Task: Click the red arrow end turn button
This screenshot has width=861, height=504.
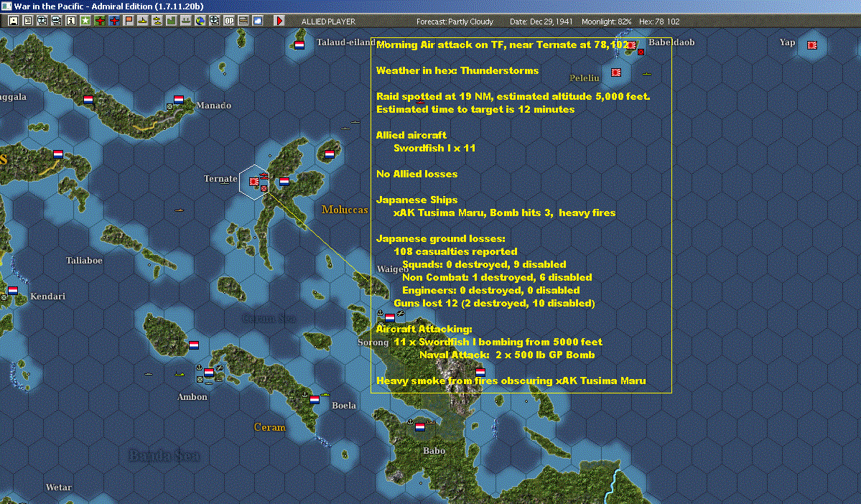Action: [279, 21]
